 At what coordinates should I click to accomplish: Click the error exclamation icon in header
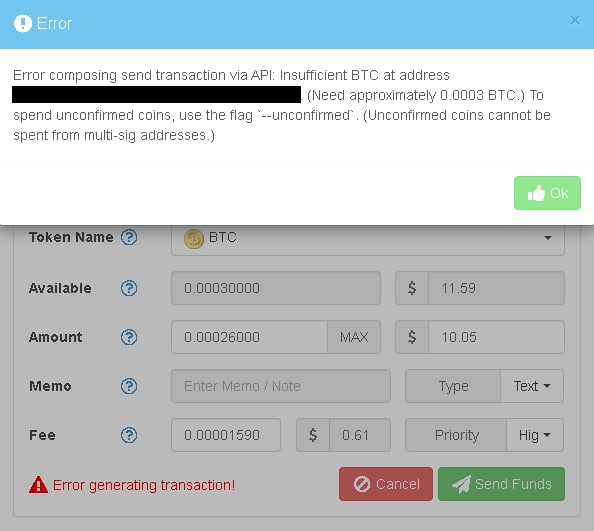click(x=23, y=23)
